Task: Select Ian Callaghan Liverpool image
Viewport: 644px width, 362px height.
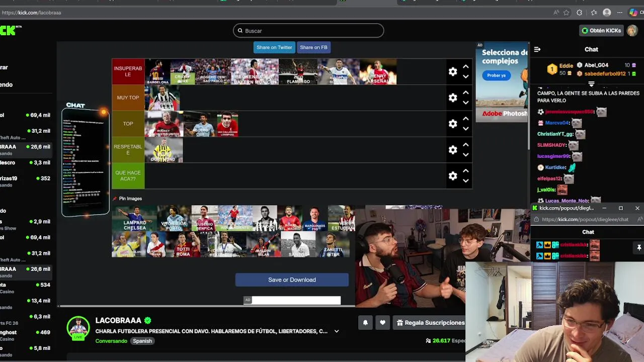Action: tap(227, 124)
